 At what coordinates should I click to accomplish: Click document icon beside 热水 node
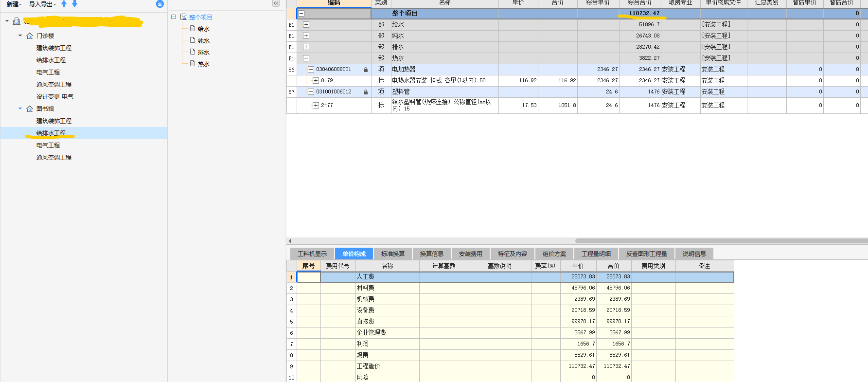tap(193, 64)
